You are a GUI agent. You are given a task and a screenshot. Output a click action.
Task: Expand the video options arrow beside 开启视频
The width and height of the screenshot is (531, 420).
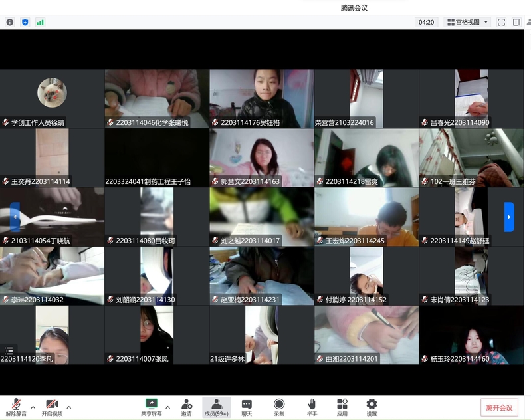[69, 407]
